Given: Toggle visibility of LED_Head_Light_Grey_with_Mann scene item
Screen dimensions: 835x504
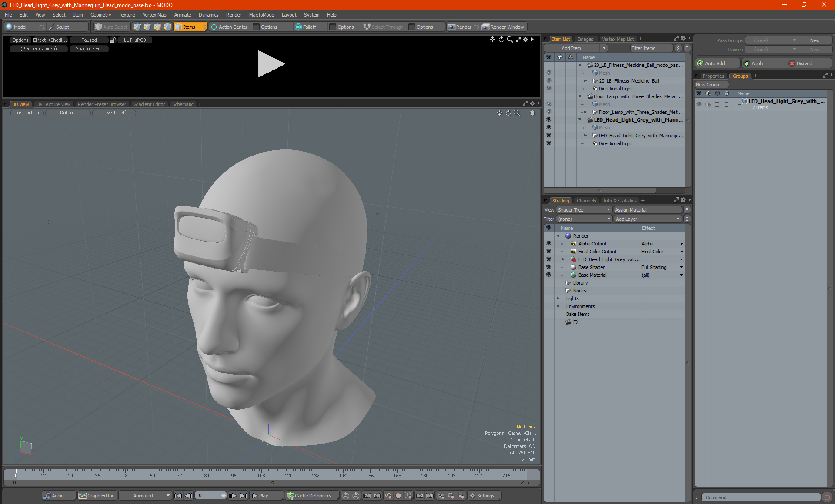Looking at the screenshot, I should 548,119.
